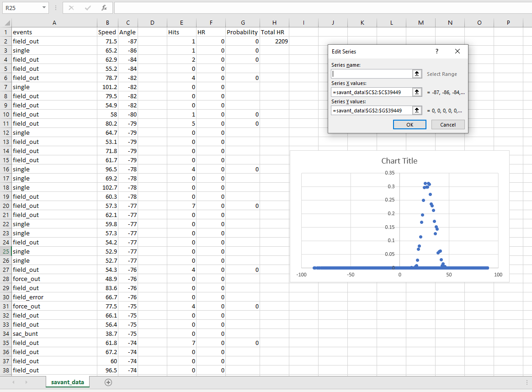Screen dimensions: 532x392
Task: Confirm Edit Series with OK button
Action: click(x=410, y=125)
